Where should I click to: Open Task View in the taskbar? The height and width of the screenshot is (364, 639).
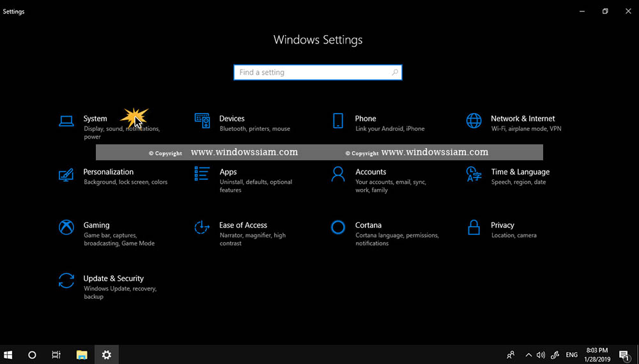56,354
